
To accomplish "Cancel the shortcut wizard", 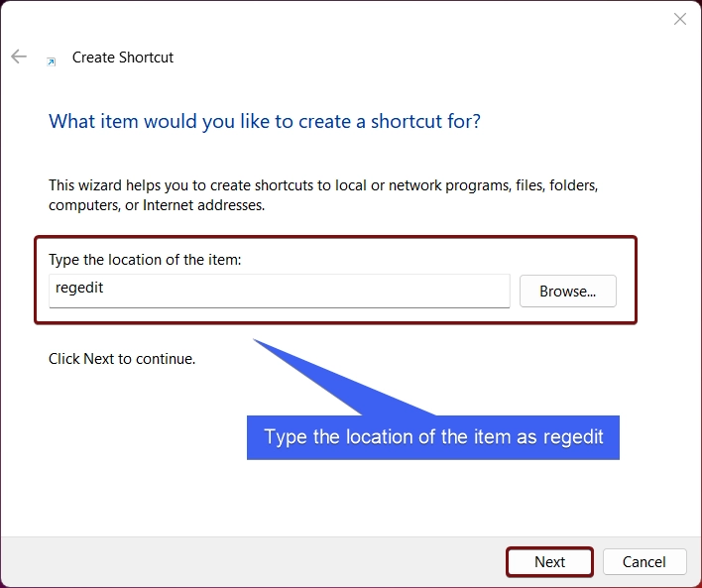I will tap(644, 561).
